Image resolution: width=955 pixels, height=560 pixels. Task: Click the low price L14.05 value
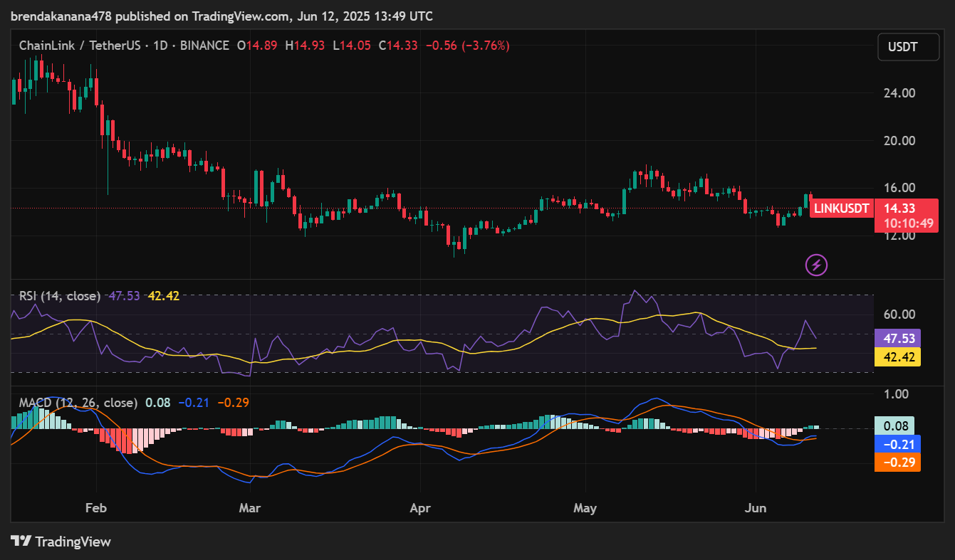coord(352,46)
